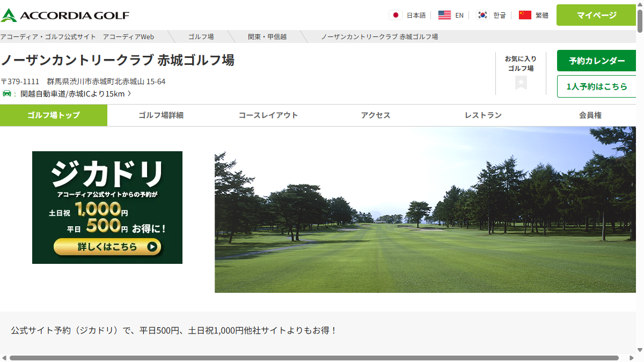Click the course title ノーザンカントリークラブ 赤城ゴルフ場
The image size is (644, 362).
click(118, 60)
